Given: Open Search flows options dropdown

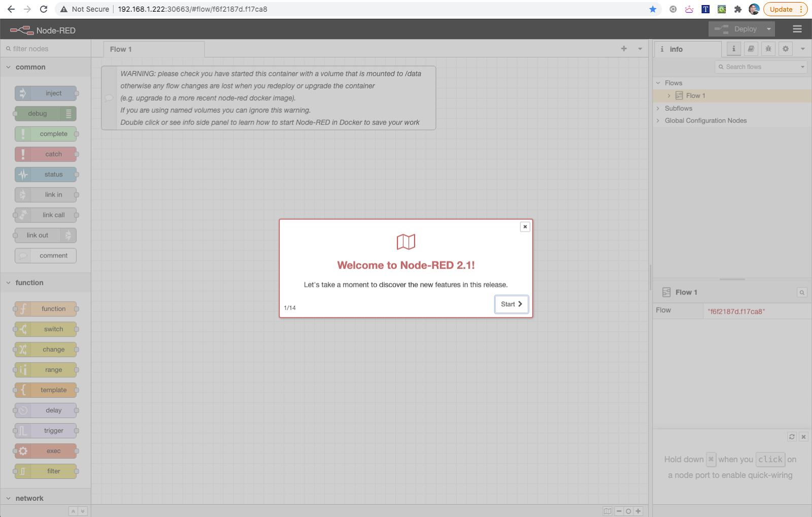Looking at the screenshot, I should click(802, 67).
